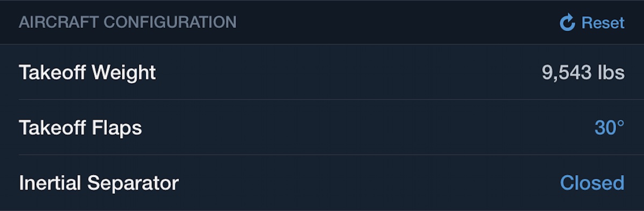Open the Inertial Separator row
The image size is (644, 211).
pyautogui.click(x=322, y=183)
